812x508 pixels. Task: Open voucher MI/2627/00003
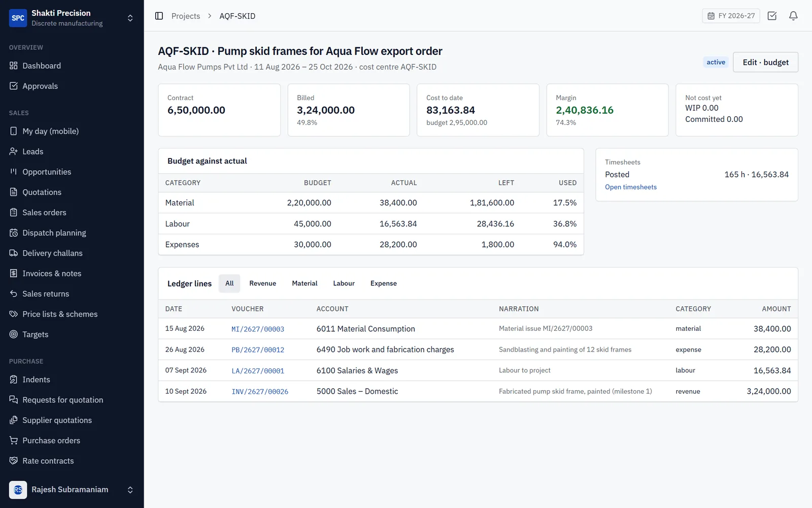pyautogui.click(x=258, y=329)
